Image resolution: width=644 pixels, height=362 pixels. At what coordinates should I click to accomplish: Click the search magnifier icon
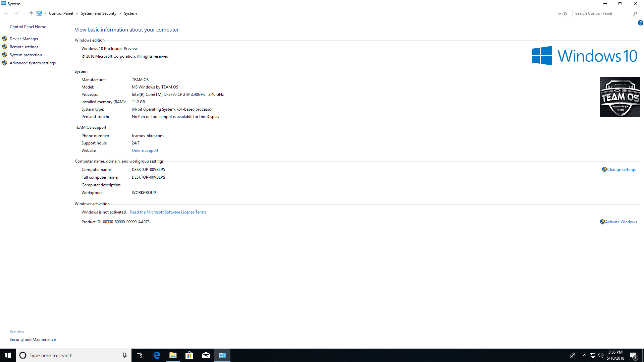click(635, 13)
